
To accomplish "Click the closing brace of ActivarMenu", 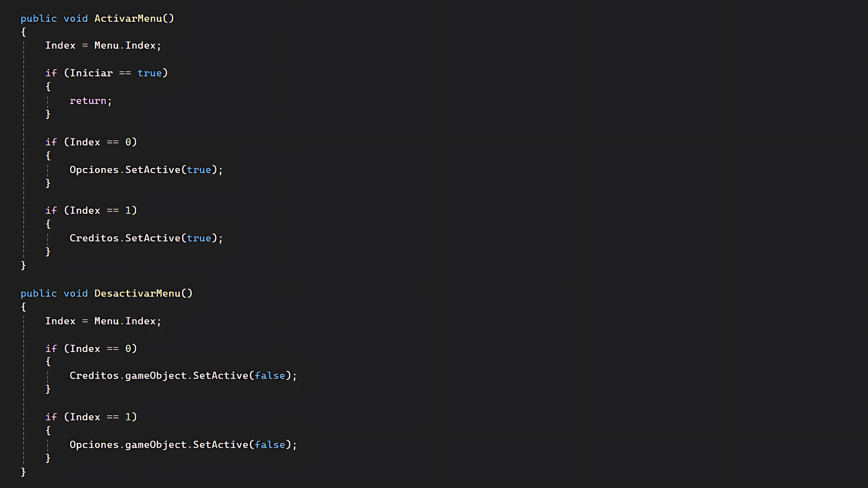I will [24, 266].
